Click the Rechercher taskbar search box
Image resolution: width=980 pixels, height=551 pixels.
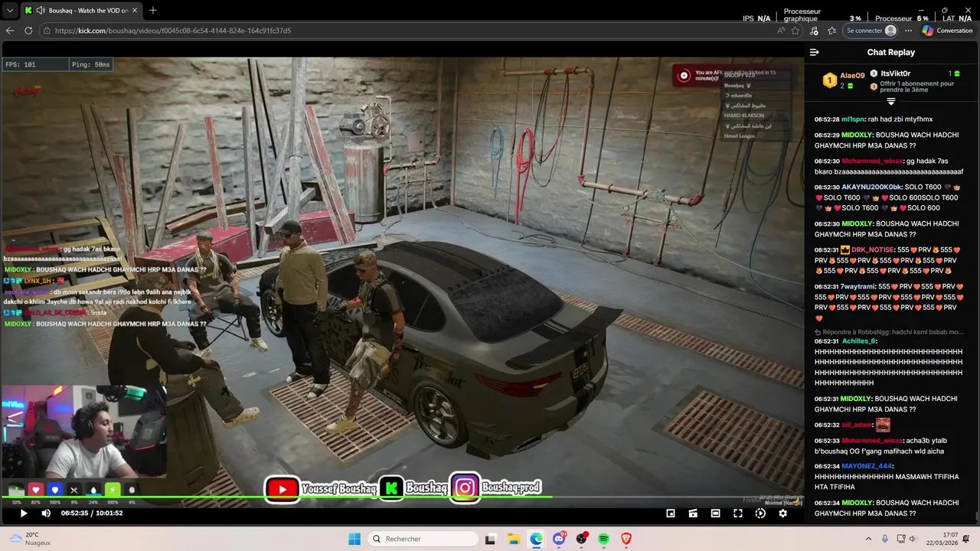pos(423,539)
